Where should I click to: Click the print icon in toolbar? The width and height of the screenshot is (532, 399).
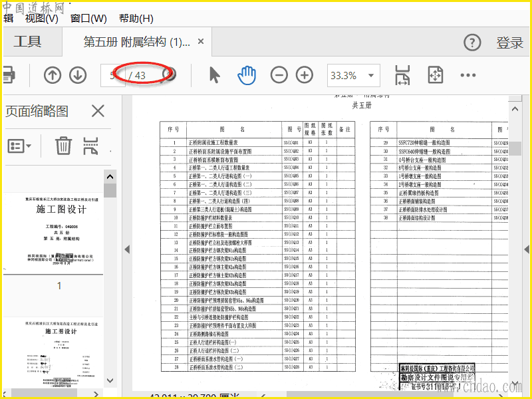click(9, 75)
